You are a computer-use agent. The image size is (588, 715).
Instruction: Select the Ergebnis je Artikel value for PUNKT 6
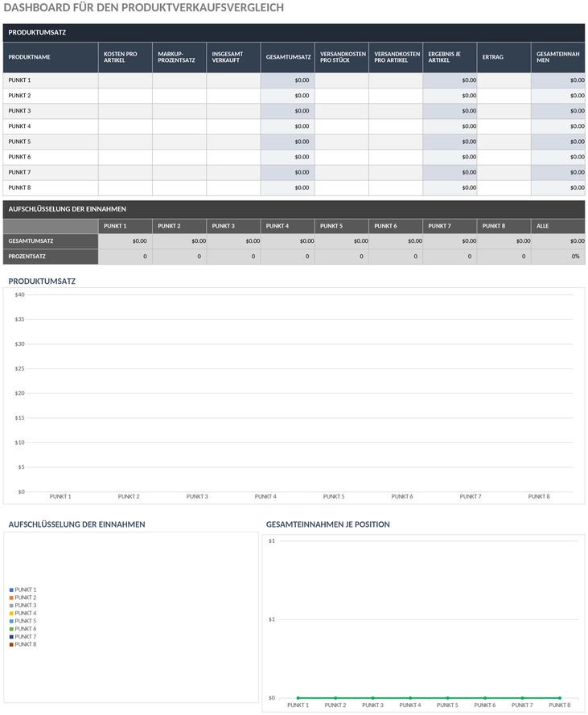pos(450,157)
